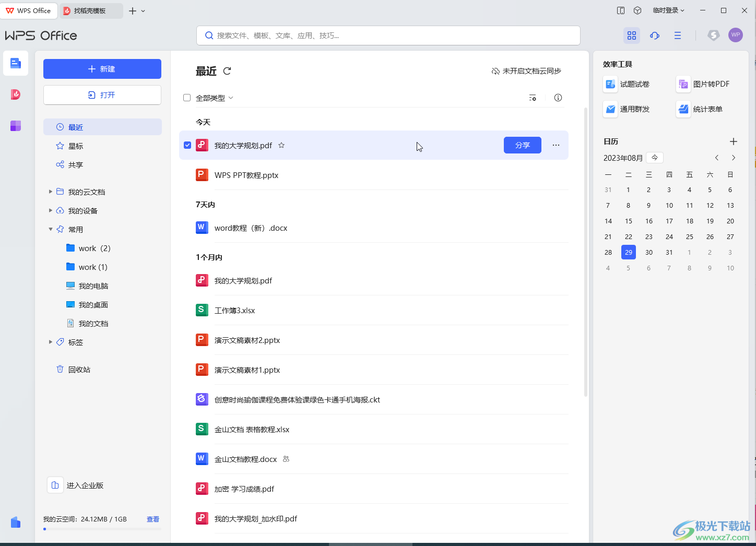The width and height of the screenshot is (756, 546).
Task: Open the cloud sync headset icon
Action: click(x=655, y=35)
